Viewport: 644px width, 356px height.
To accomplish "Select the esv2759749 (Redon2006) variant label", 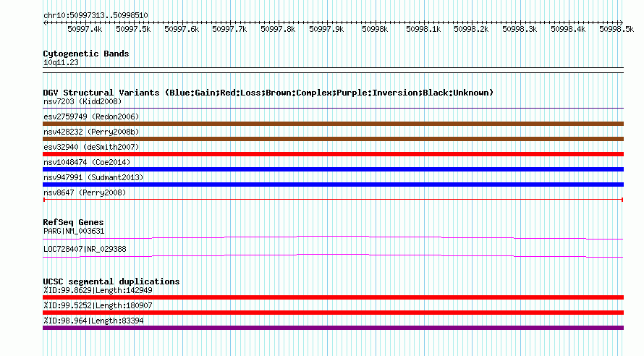I will point(91,116).
